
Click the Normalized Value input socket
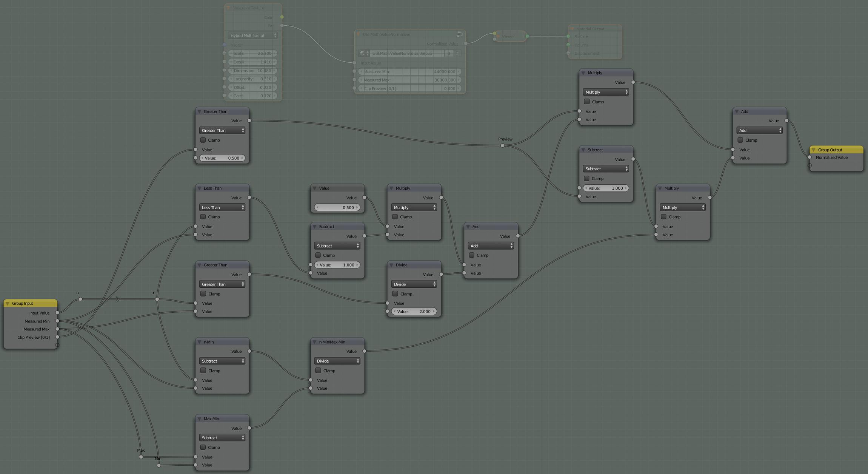point(810,157)
